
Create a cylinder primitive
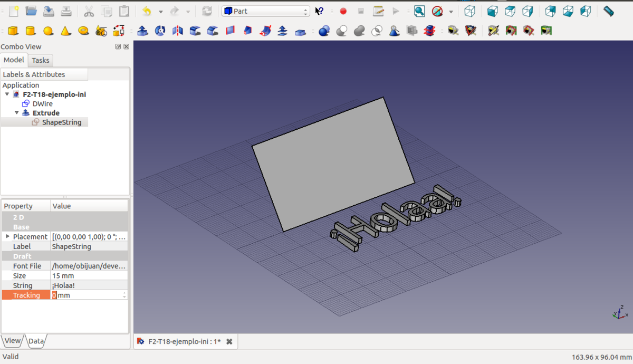point(31,31)
